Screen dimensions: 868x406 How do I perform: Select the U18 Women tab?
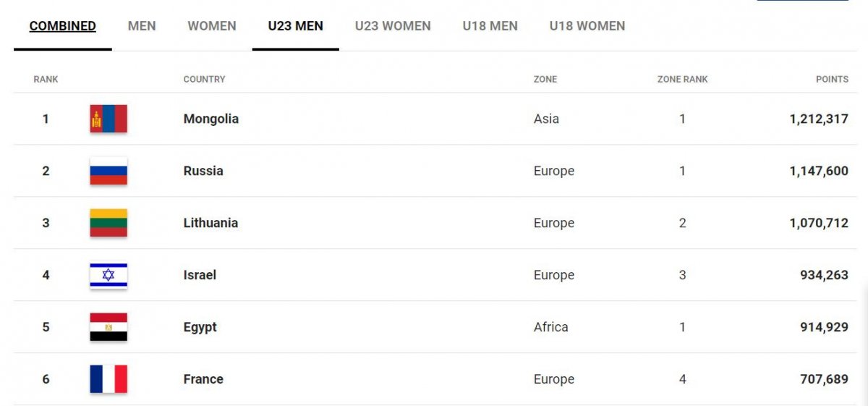coord(587,26)
